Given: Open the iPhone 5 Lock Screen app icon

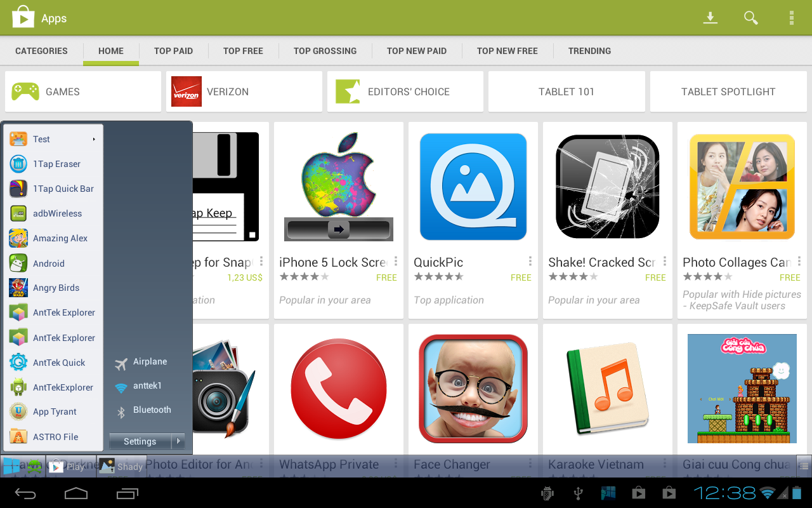Looking at the screenshot, I should click(339, 186).
